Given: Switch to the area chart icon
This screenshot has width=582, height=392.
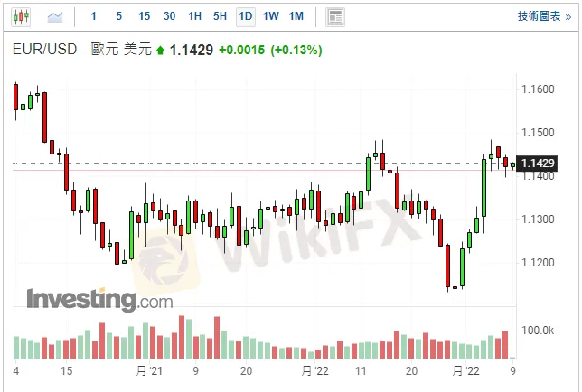Looking at the screenshot, I should point(55,16).
